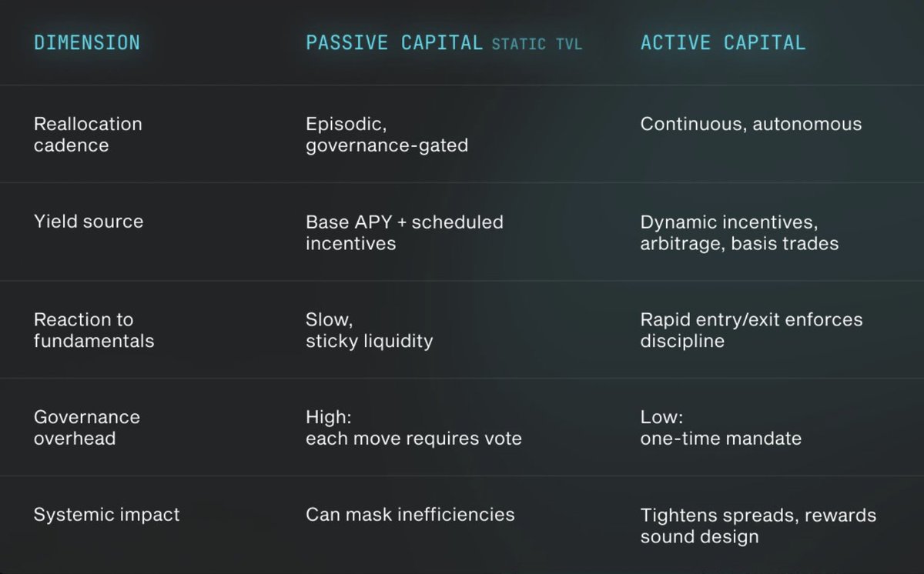Click the STATIC TVL label
This screenshot has width=924, height=574.
[x=537, y=44]
